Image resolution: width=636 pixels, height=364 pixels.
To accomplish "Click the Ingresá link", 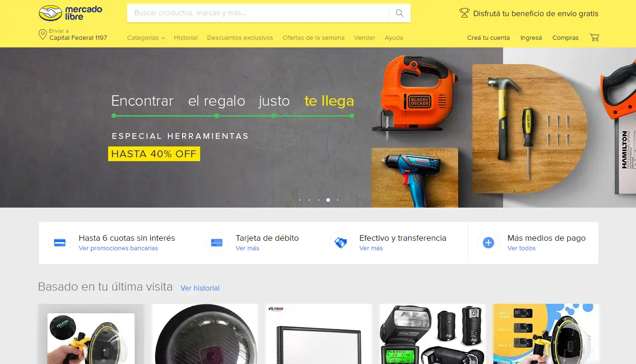I will pyautogui.click(x=531, y=38).
